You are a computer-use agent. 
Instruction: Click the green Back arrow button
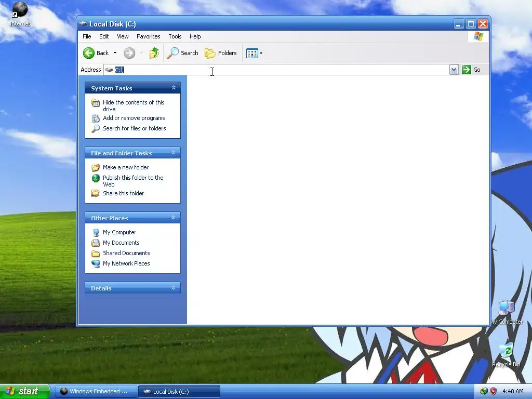pos(89,53)
